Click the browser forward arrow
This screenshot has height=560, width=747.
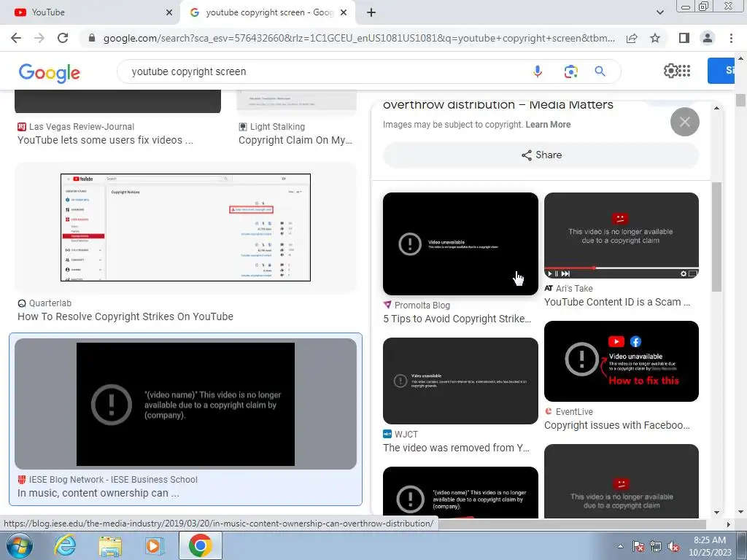[x=39, y=38]
